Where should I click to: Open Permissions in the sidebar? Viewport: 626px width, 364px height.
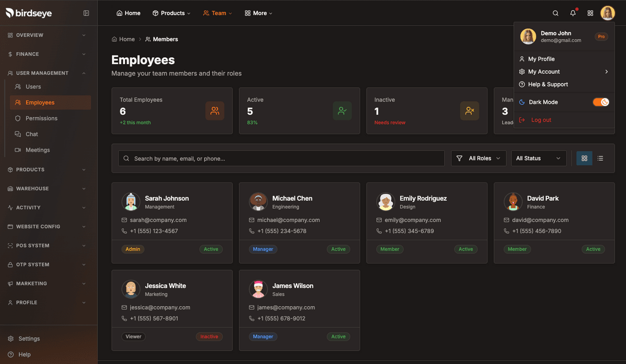41,118
